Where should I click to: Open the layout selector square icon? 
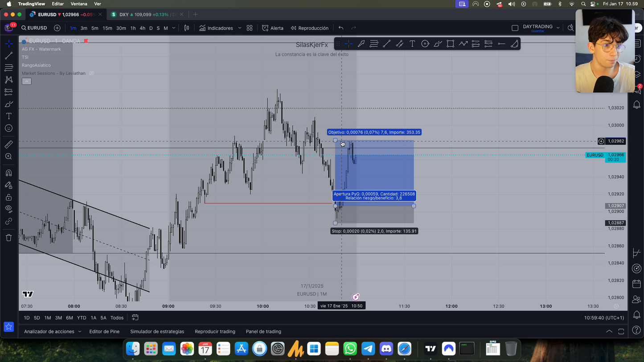tap(515, 28)
